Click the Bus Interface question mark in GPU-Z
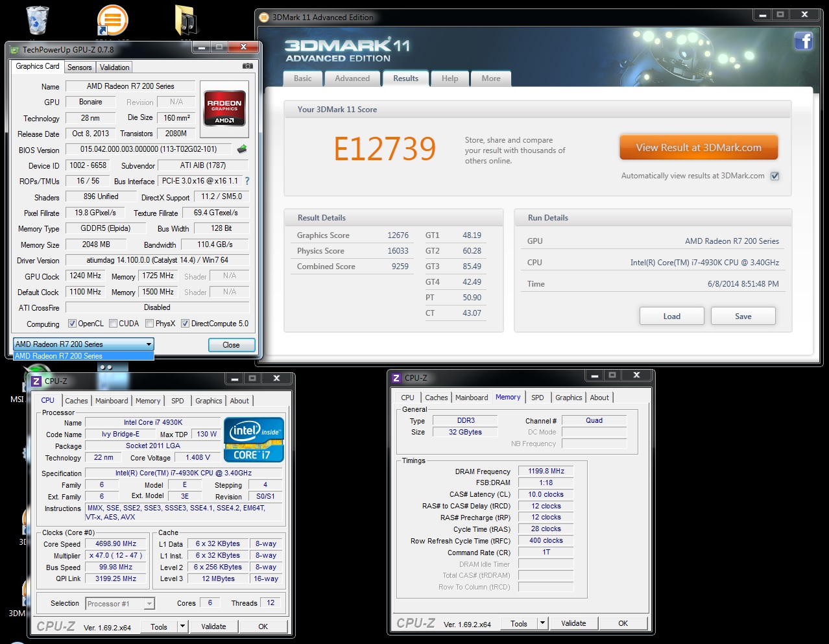 tap(247, 181)
